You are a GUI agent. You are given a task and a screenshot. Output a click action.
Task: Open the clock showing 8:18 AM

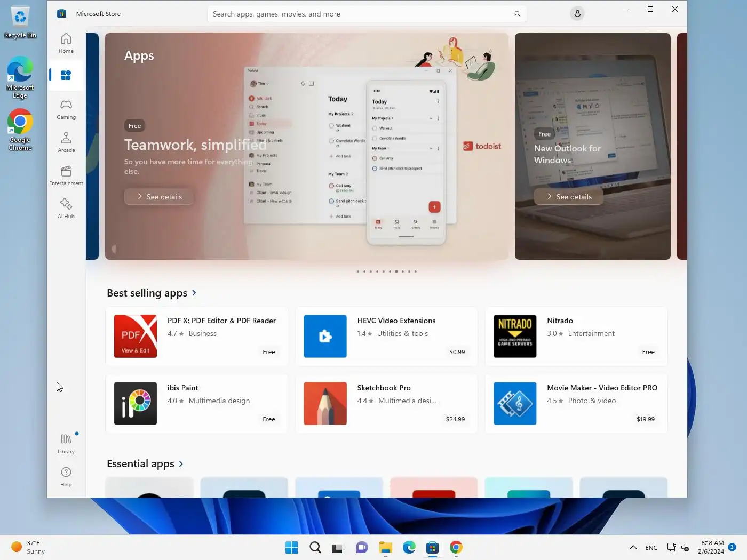click(x=711, y=548)
